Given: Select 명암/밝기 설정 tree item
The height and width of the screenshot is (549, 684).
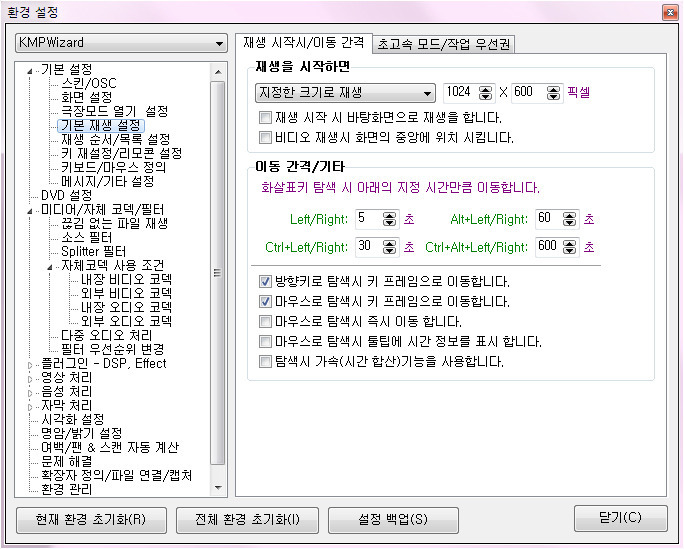Looking at the screenshot, I should 82,433.
